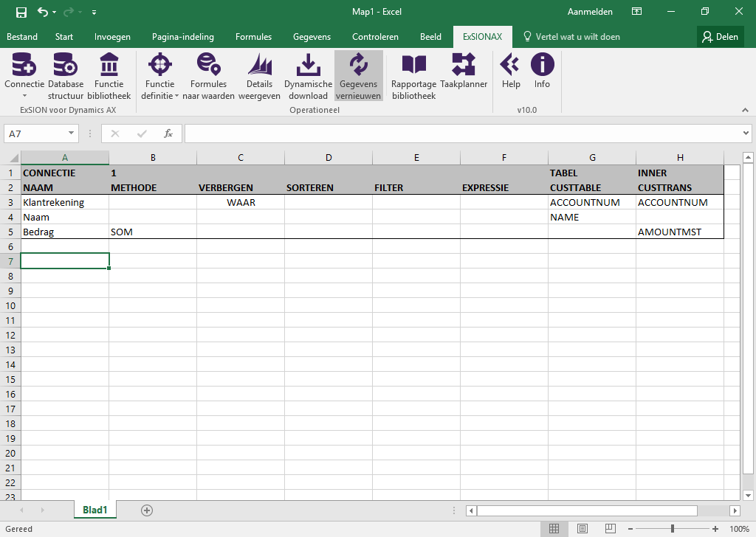Click inside the formula bar input

coord(463,134)
